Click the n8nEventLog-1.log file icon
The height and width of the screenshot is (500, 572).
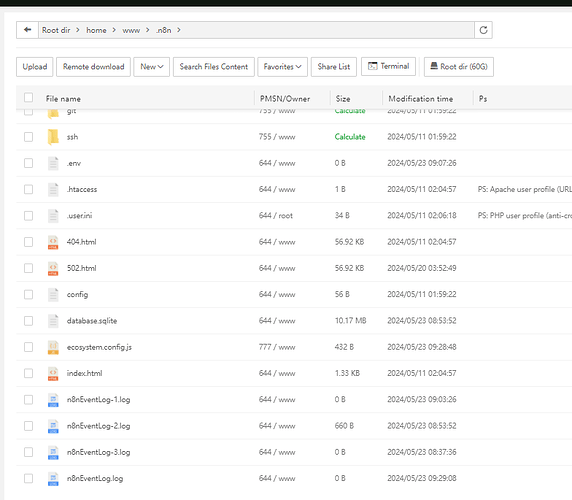pos(53,399)
